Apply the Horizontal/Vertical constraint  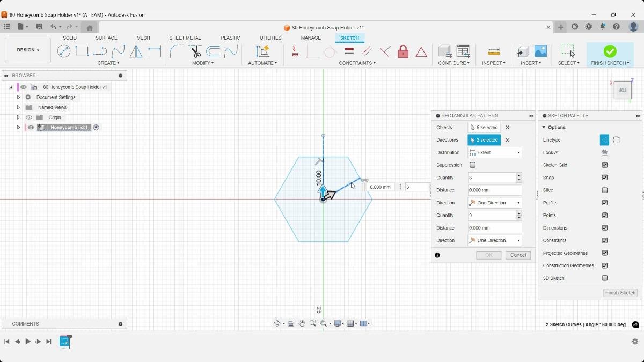[x=295, y=51]
